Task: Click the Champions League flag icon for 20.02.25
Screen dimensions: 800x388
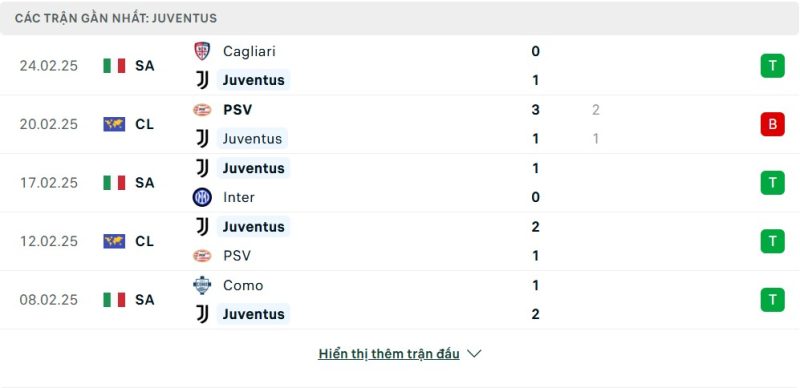Action: click(x=114, y=124)
